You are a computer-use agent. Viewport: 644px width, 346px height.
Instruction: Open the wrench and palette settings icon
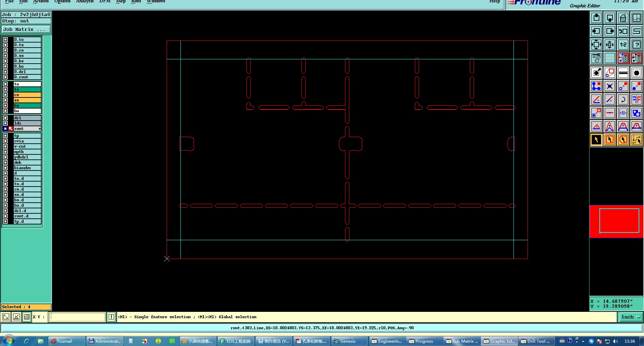pyautogui.click(x=596, y=58)
